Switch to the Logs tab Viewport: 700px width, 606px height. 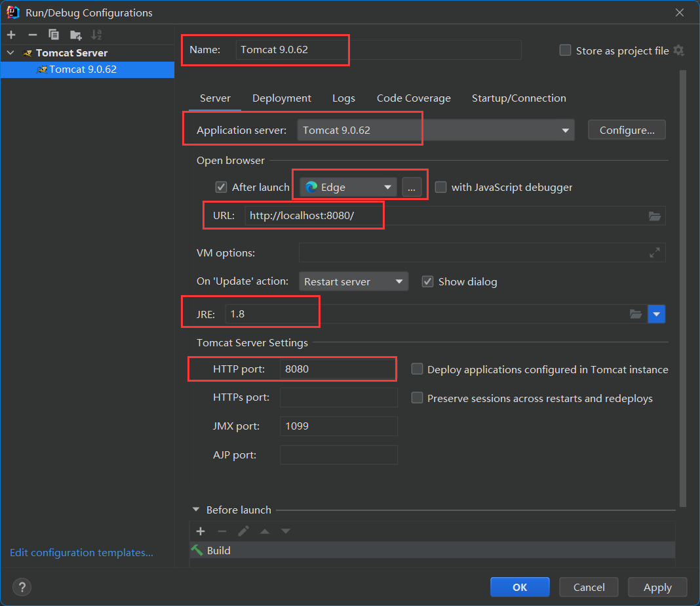click(343, 98)
